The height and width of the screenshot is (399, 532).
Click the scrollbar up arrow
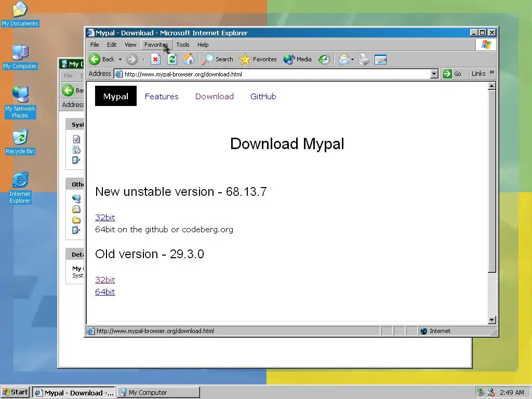click(x=491, y=86)
